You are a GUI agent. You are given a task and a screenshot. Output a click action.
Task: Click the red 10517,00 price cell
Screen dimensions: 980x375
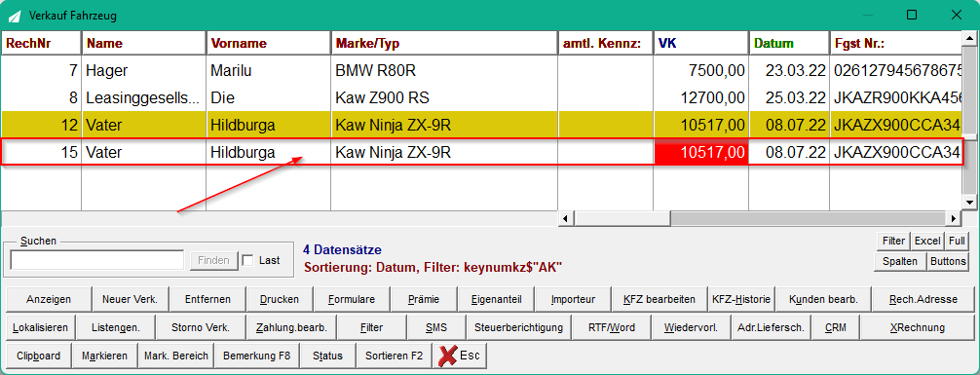point(700,153)
